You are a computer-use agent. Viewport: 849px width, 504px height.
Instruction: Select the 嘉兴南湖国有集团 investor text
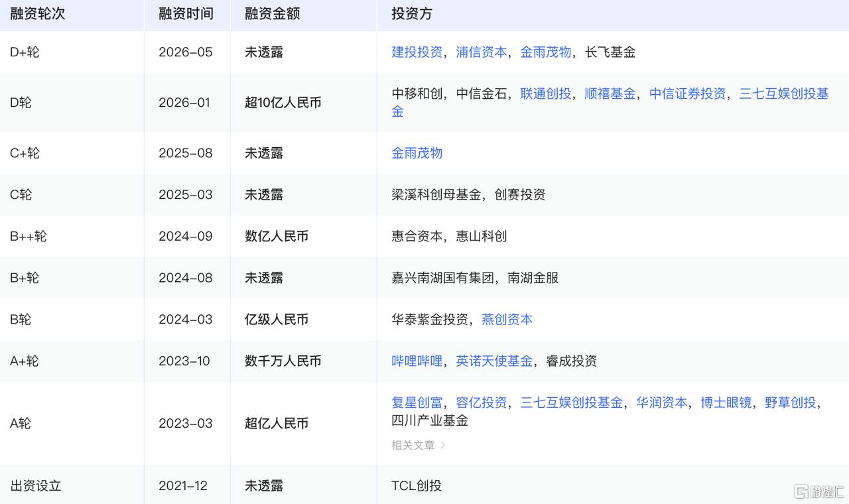(443, 278)
